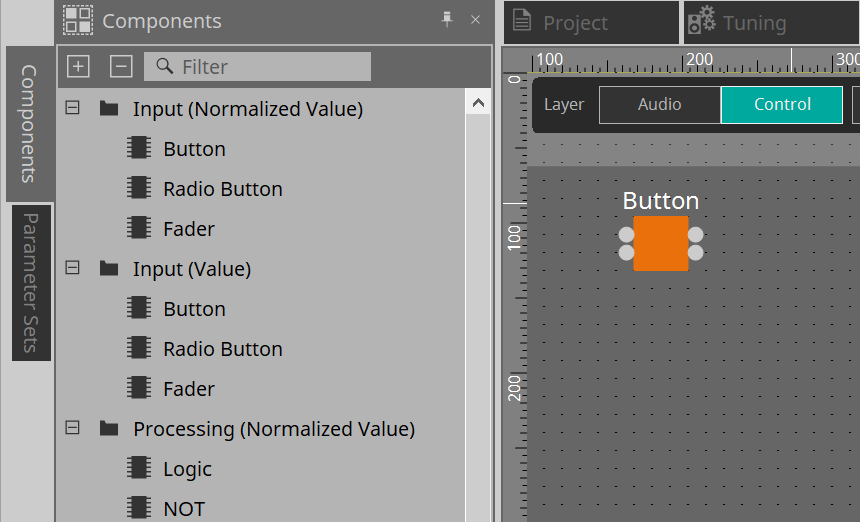Click 'Button' text under Input (Value)

click(194, 309)
